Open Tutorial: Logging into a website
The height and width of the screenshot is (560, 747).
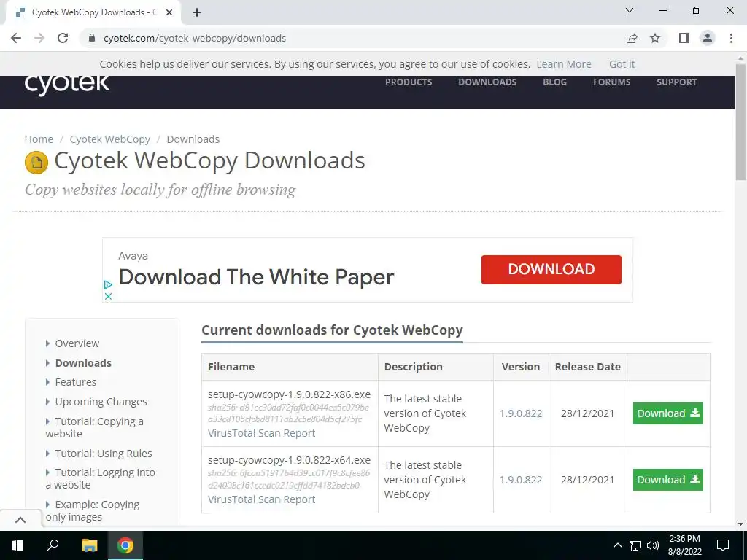[x=101, y=478]
